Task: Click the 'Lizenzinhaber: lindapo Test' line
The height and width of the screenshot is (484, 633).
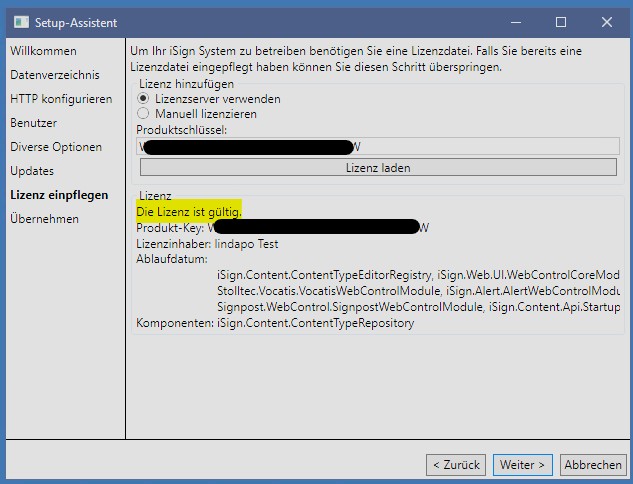Action: pos(207,244)
